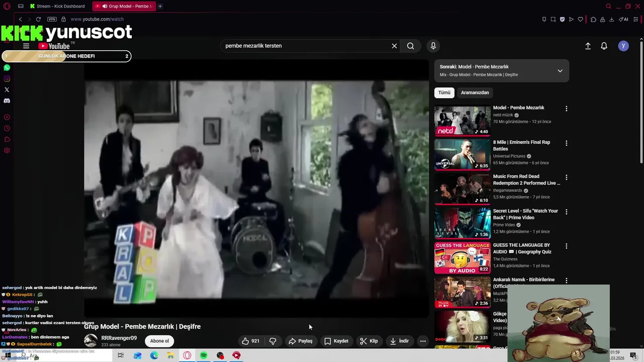Open Discord in Opera sidebar
This screenshot has height=362, width=644.
[x=7, y=101]
